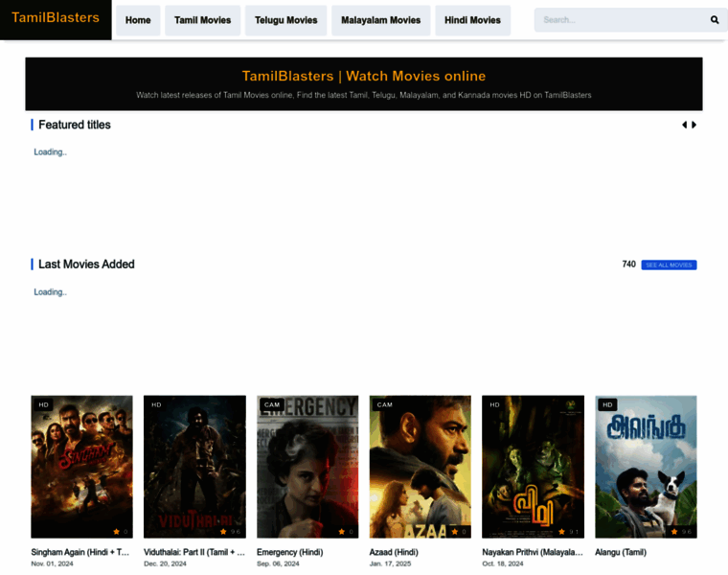Viewport: 728px width, 575px height.
Task: Go to next featured titles arrow
Action: pyautogui.click(x=694, y=125)
